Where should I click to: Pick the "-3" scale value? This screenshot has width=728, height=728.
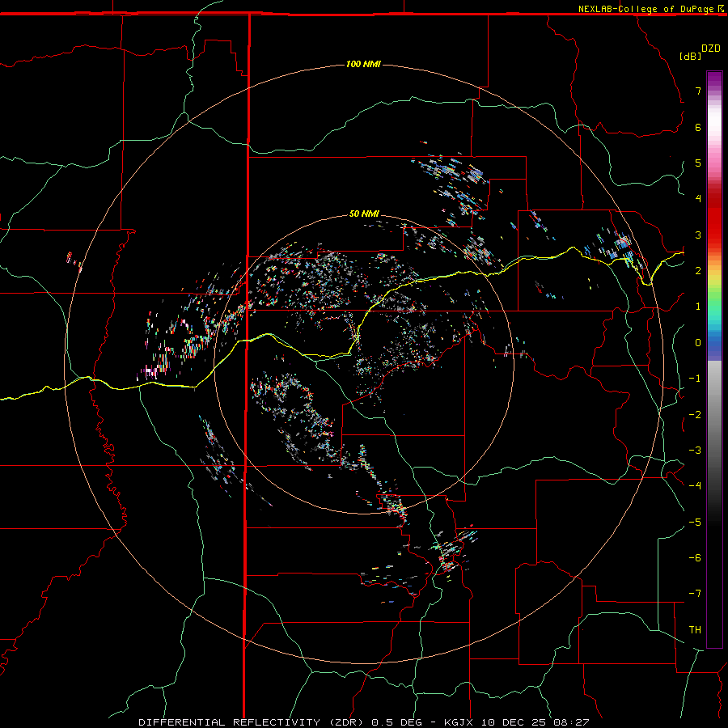(x=695, y=451)
